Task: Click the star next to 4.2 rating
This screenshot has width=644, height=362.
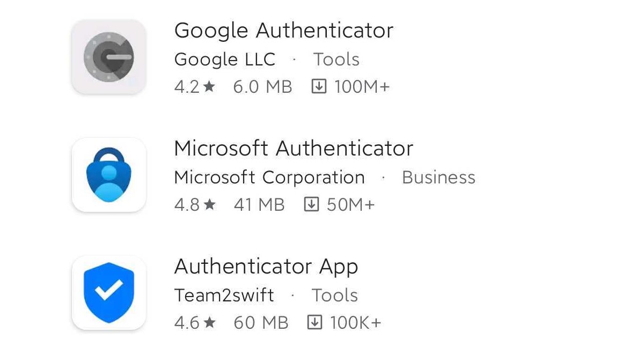Action: pos(209,86)
